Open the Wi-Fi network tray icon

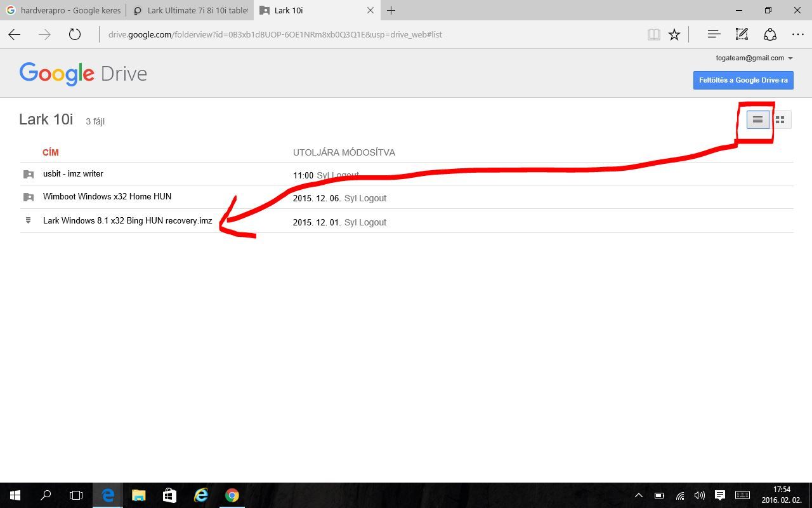(679, 495)
